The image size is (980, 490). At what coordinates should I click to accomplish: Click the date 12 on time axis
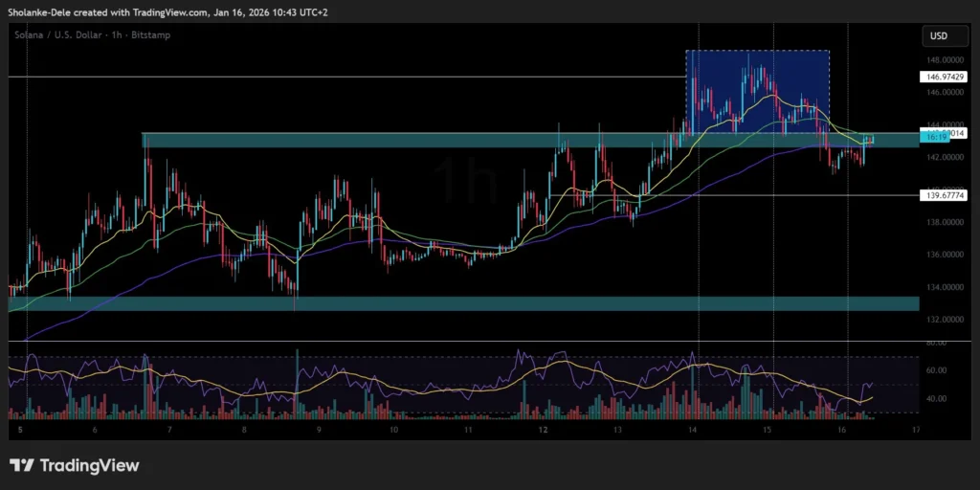coord(544,431)
